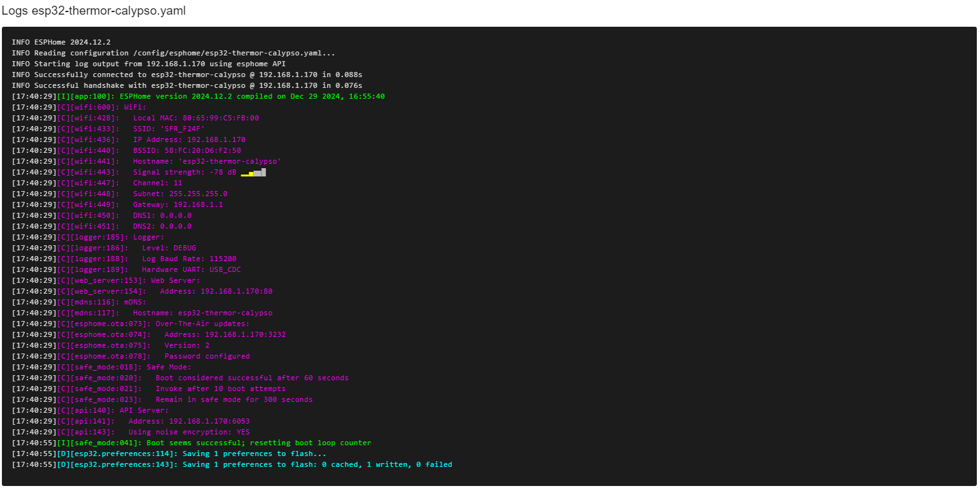The height and width of the screenshot is (493, 980).
Task: Click the 'Gateway: 192.168.1.1' line
Action: click(x=117, y=204)
